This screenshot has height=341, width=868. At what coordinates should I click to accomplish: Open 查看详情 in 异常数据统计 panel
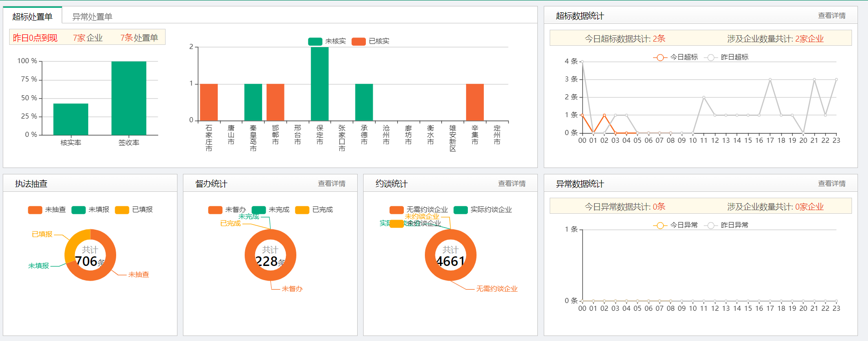click(831, 184)
